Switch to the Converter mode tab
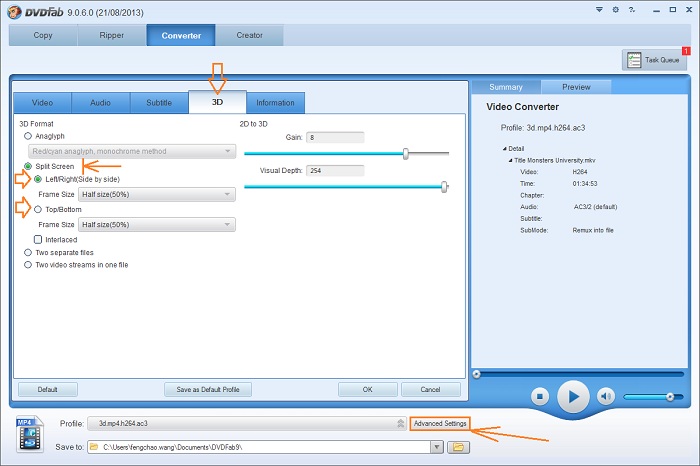This screenshot has height=466, width=700. pyautogui.click(x=181, y=35)
